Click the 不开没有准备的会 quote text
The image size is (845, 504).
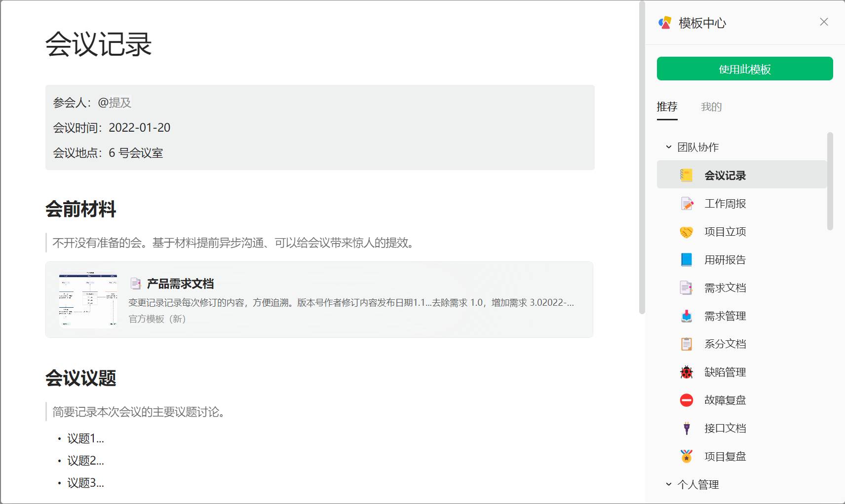234,243
